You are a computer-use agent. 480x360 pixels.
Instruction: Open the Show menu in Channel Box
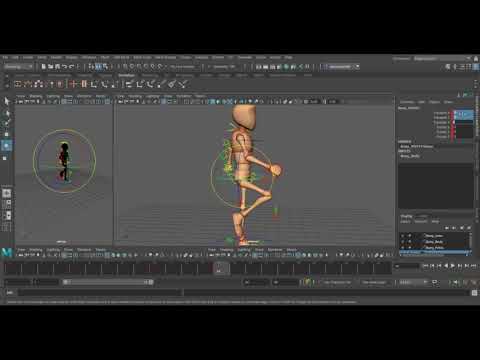point(448,102)
